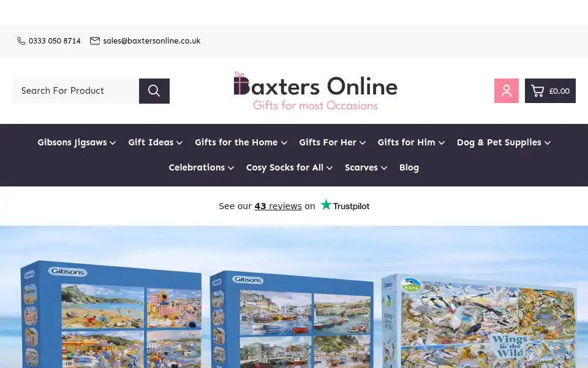
Task: Open the user account icon
Action: [507, 91]
